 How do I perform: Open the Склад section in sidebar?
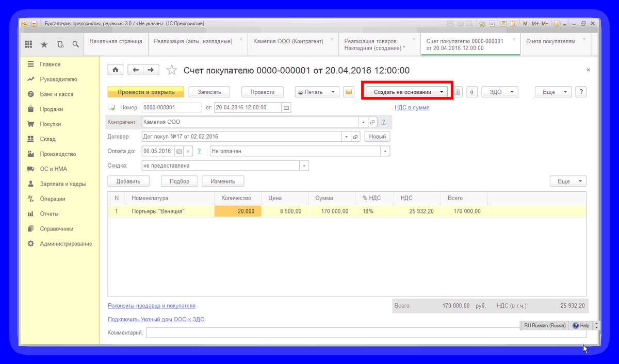(48, 139)
